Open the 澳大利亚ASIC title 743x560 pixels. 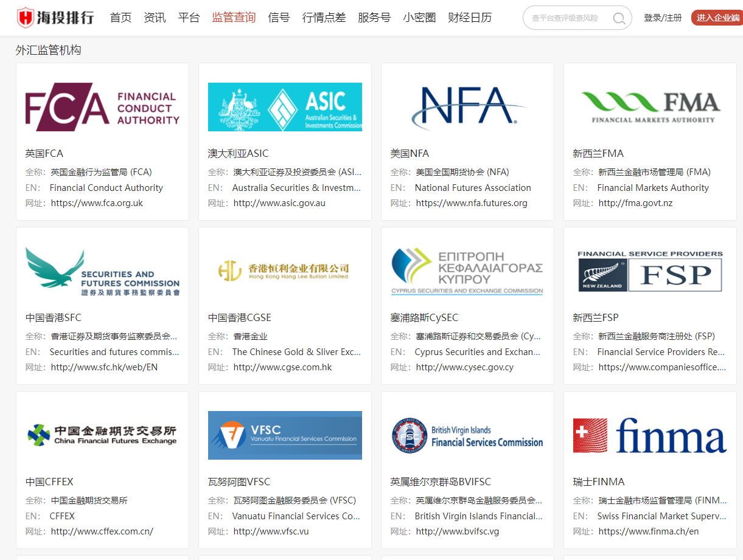pos(238,153)
